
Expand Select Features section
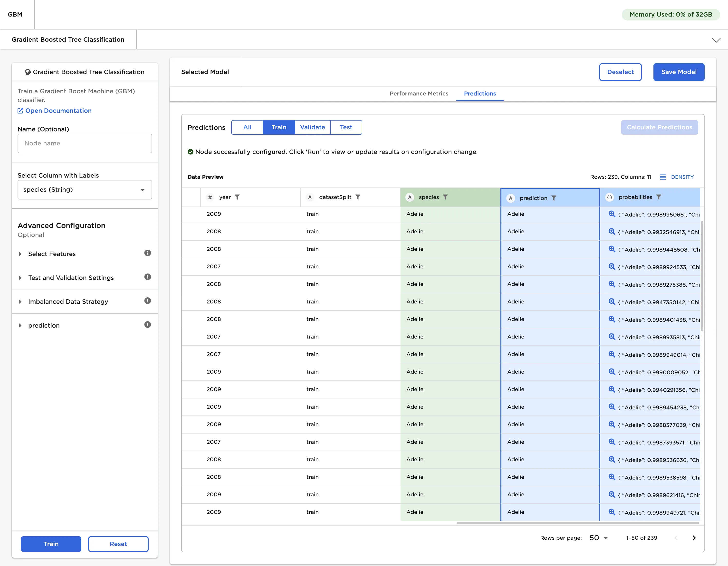pyautogui.click(x=20, y=254)
